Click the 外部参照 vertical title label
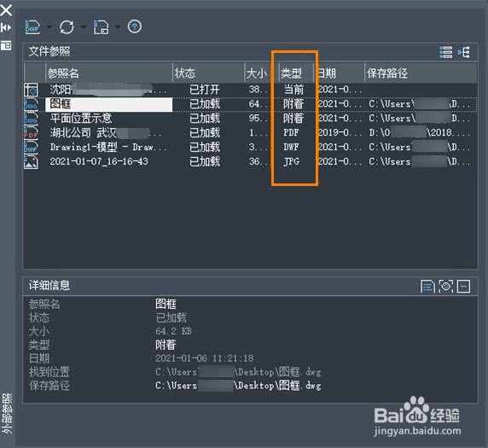Viewport: 488px width, 448px height. (7, 414)
